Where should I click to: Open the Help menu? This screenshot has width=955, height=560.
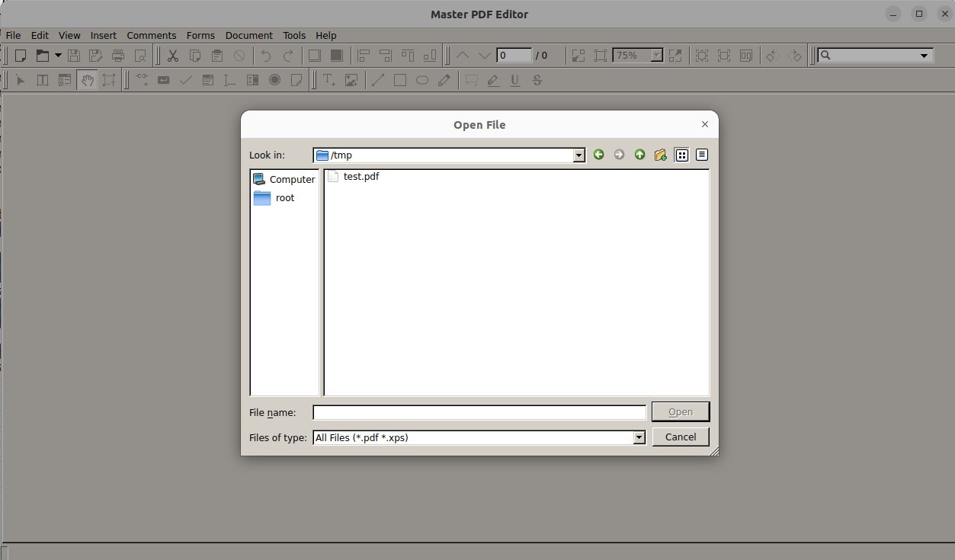pyautogui.click(x=326, y=35)
